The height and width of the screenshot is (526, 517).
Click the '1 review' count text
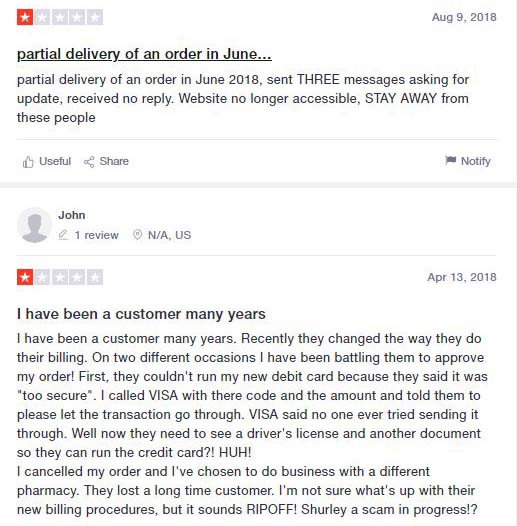[97, 235]
